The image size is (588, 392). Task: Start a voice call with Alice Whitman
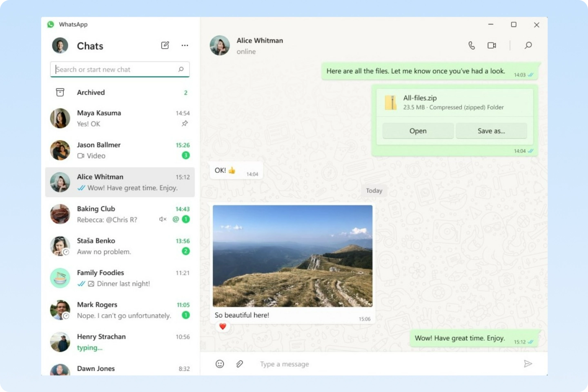click(472, 45)
